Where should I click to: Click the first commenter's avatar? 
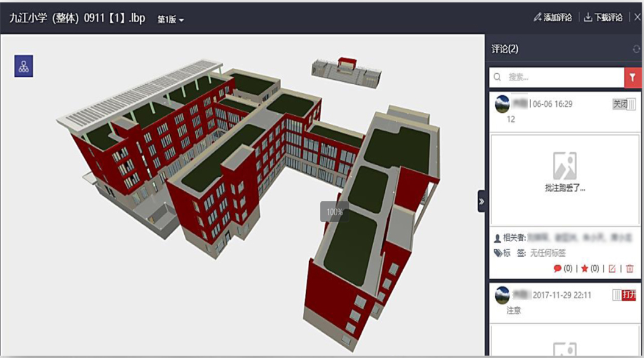click(x=503, y=104)
